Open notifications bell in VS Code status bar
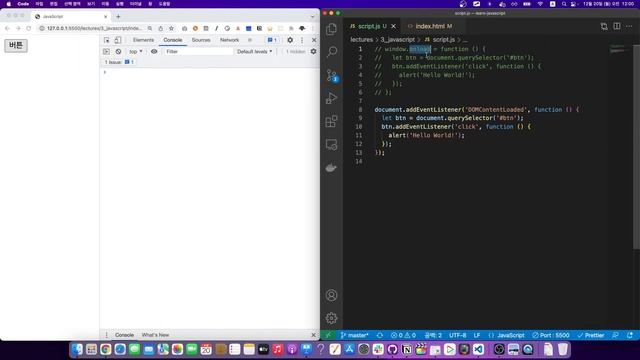 630,335
